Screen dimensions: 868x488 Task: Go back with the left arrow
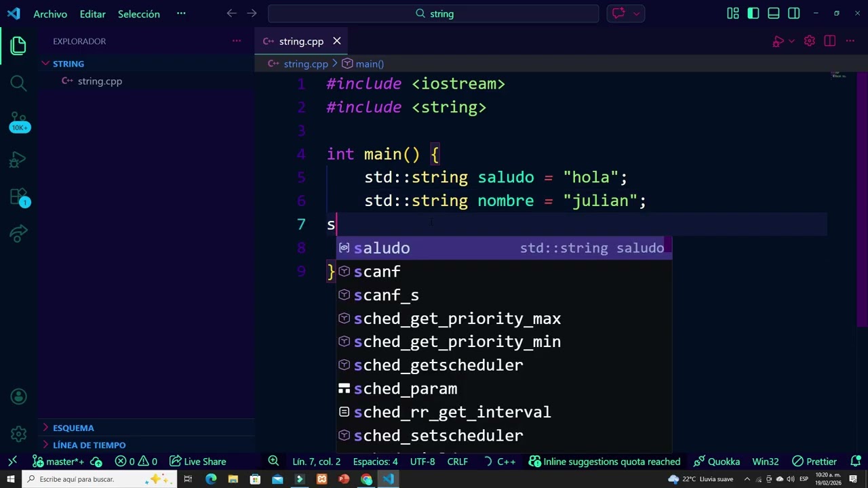click(x=232, y=14)
